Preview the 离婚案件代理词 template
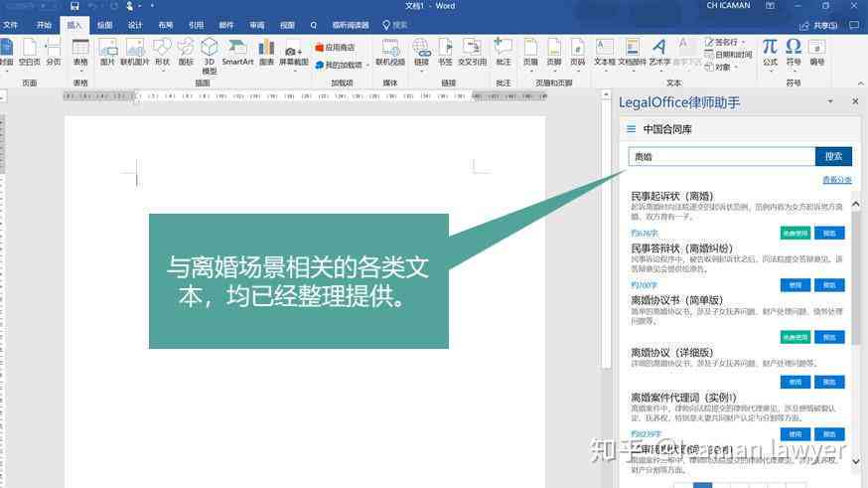 pyautogui.click(x=829, y=434)
